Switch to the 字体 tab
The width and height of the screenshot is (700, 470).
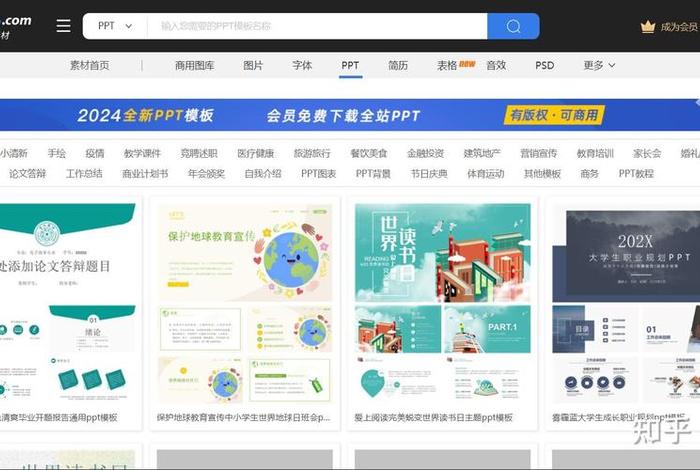pyautogui.click(x=302, y=65)
